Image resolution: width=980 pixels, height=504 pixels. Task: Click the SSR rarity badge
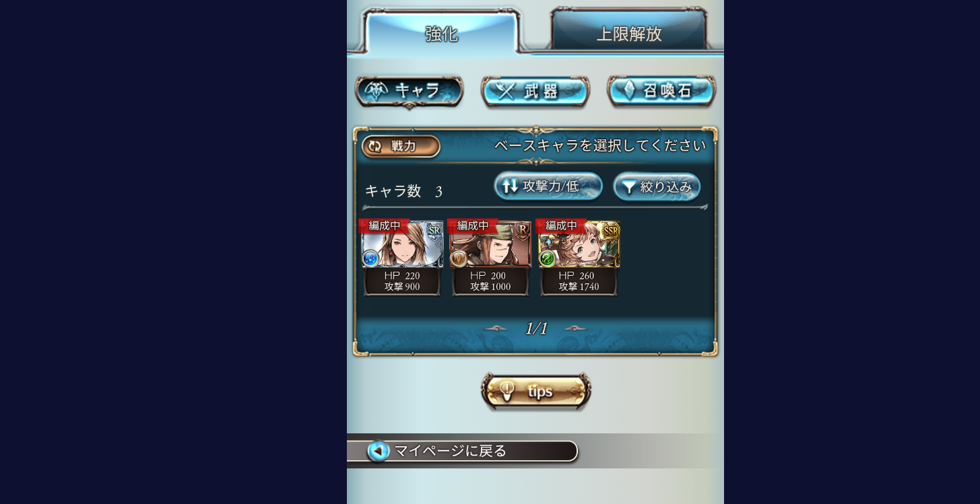tap(610, 231)
